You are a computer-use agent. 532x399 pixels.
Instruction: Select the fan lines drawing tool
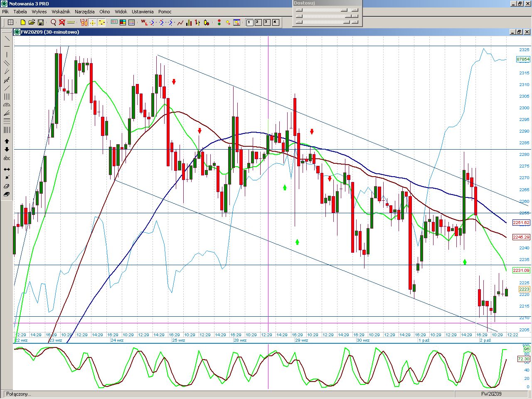[7, 113]
